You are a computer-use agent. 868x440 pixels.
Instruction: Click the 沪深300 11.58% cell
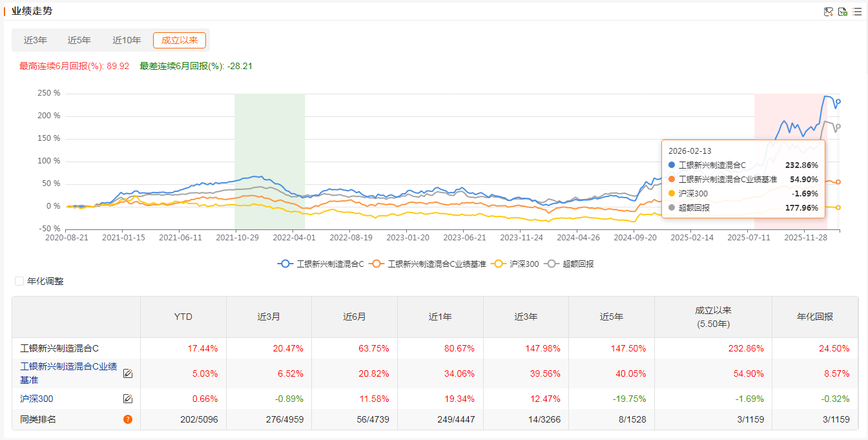[374, 399]
